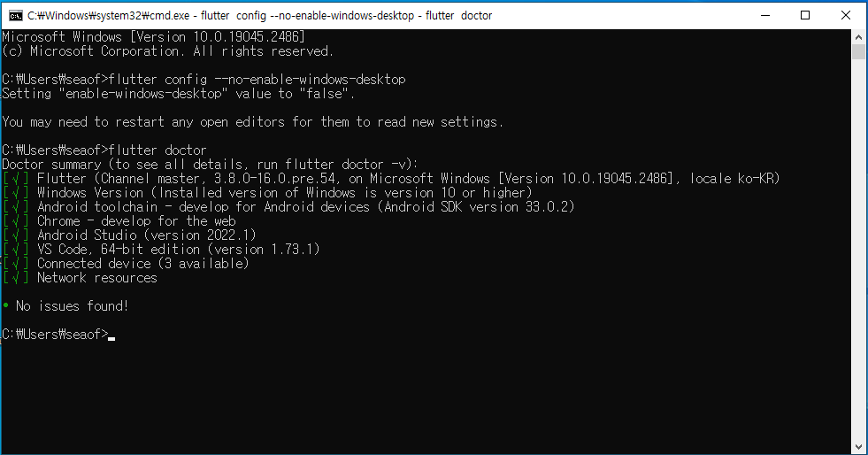Click the 'You may need to restart' line

point(253,122)
